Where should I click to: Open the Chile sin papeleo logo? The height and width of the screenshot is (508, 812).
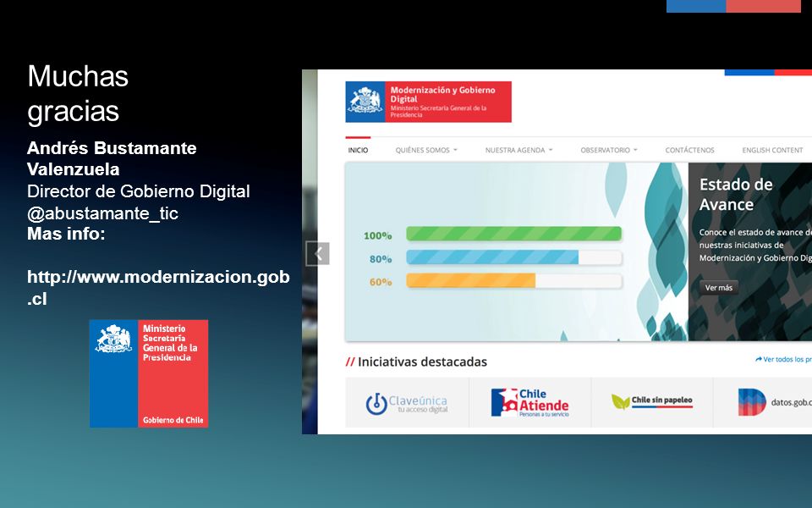[x=652, y=401]
